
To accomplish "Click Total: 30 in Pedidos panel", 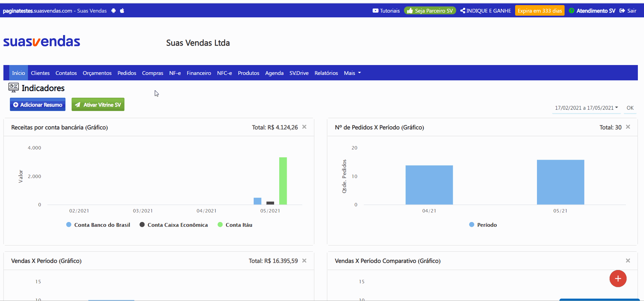I will coord(611,127).
